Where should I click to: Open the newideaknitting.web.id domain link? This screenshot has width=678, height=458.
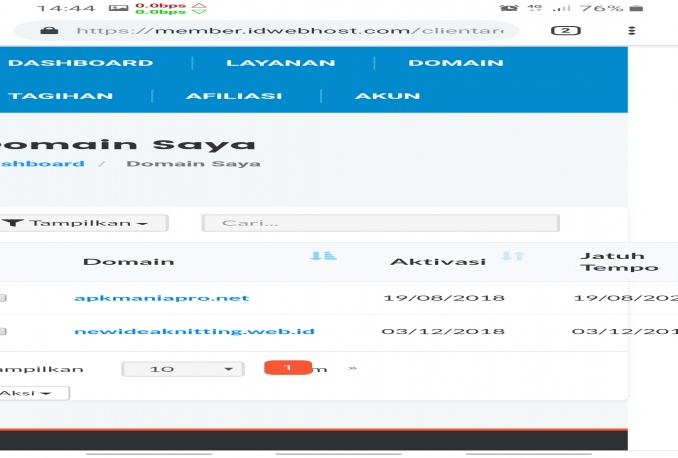194,331
